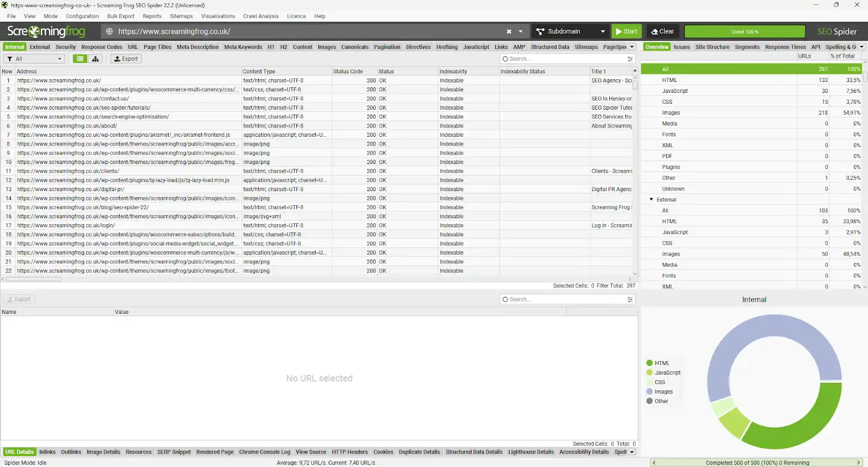Click the Start crawl button
Image resolution: width=868 pixels, height=467 pixels.
coord(626,31)
